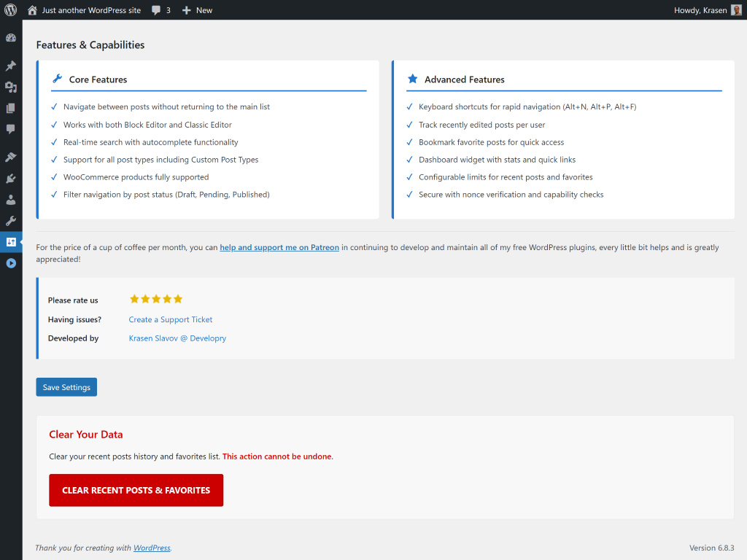Click star icon beside Advanced Features

click(x=413, y=79)
